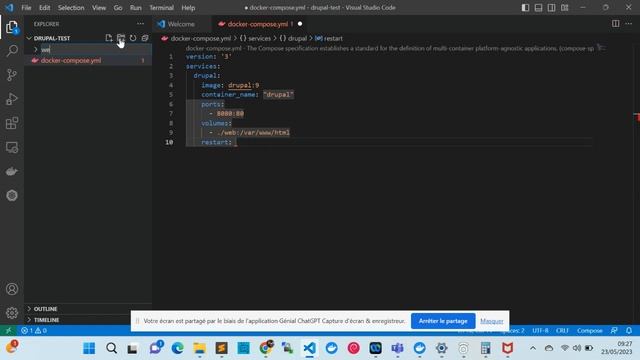Image resolution: width=640 pixels, height=360 pixels.
Task: Open the Run menu
Action: tap(136, 8)
